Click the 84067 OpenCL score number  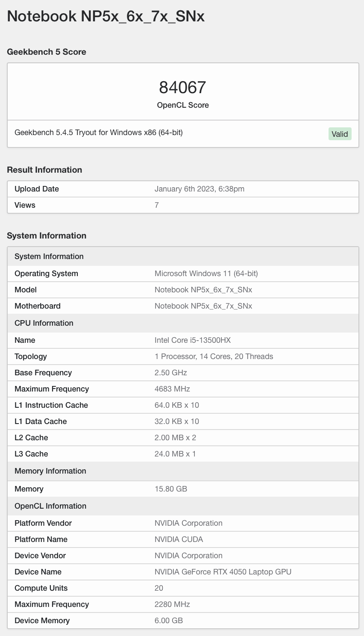click(183, 87)
